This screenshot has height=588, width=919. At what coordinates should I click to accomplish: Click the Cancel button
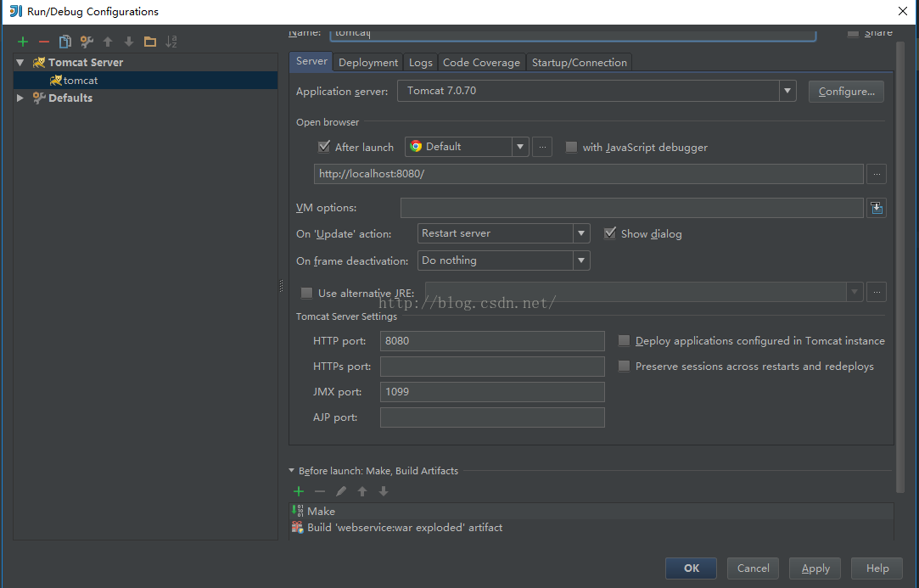[x=754, y=568]
